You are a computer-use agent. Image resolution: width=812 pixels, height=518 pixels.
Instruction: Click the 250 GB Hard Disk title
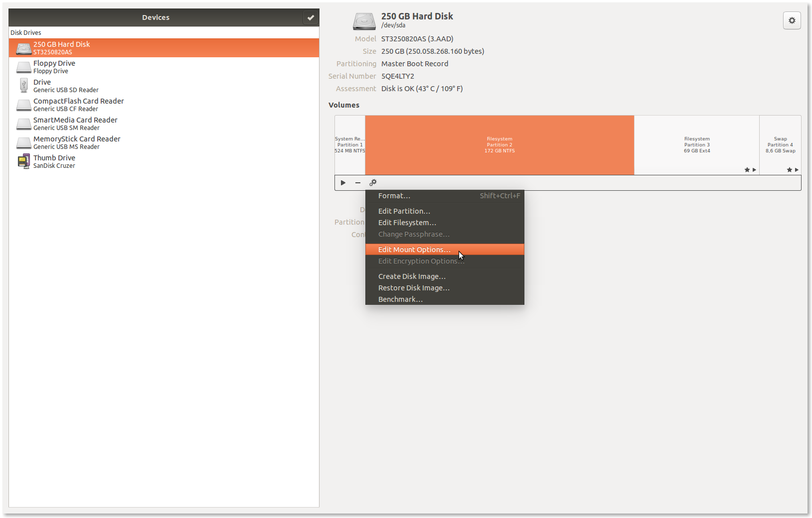click(x=417, y=16)
